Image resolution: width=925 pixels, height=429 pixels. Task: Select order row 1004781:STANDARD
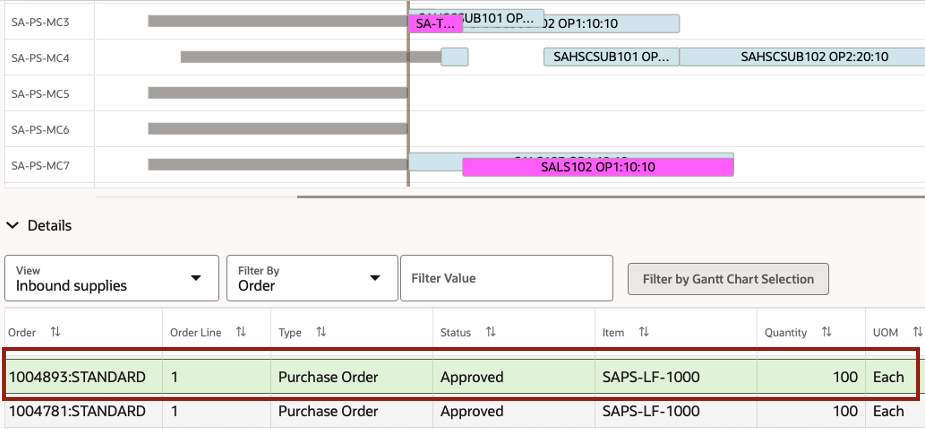pos(78,411)
